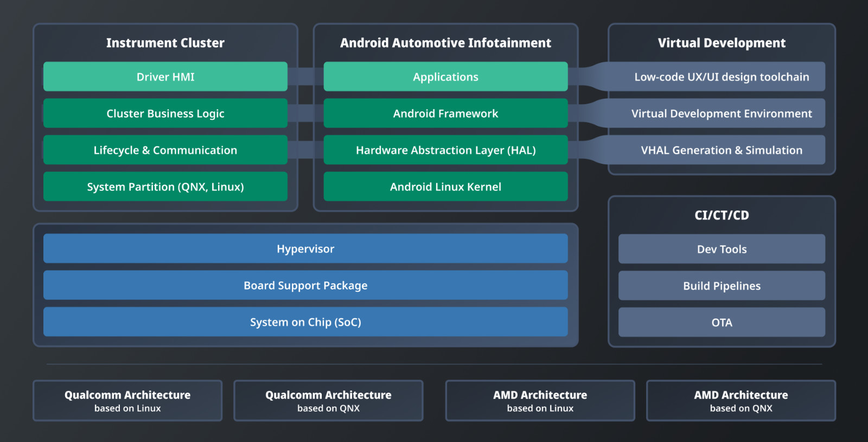Click Low-code UX/UI design toolchain
868x442 pixels.
pyautogui.click(x=722, y=77)
